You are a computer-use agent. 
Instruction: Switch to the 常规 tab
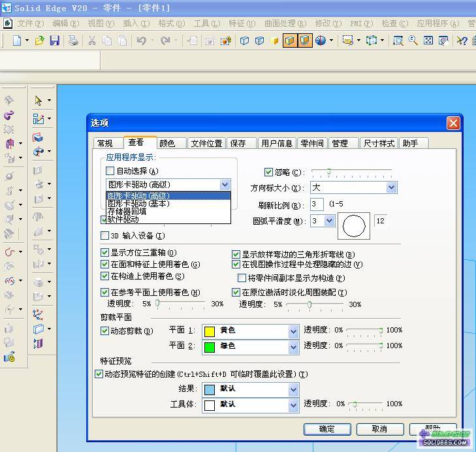coord(107,143)
